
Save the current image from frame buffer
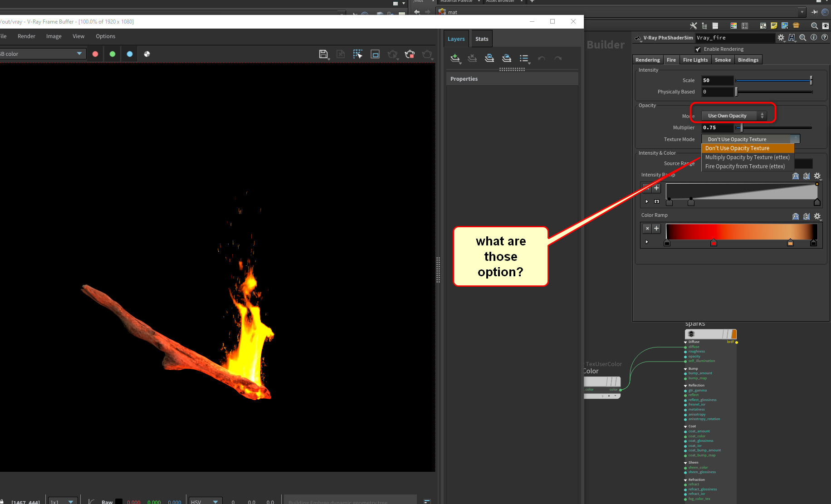pos(323,54)
